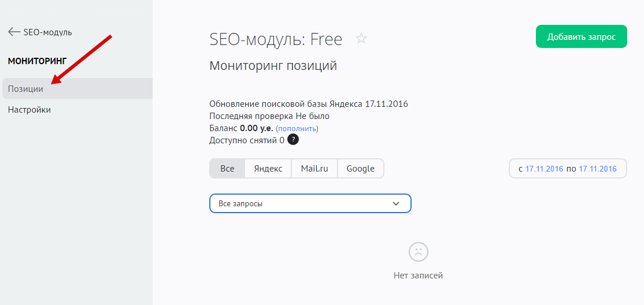644x305 pixels.
Task: Go to Настройки in the sidebar
Action: (29, 110)
